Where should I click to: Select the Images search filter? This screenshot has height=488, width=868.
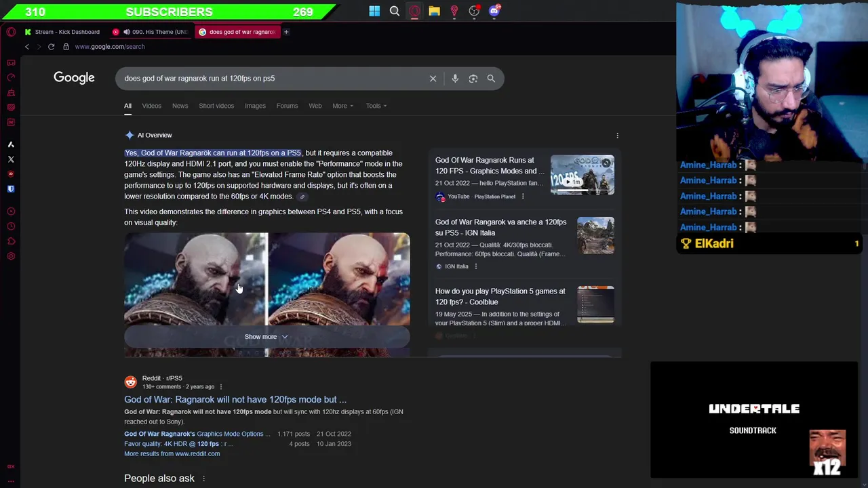coord(255,106)
